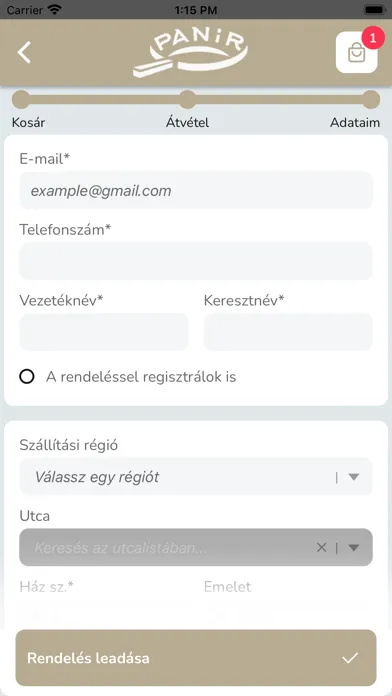Tap the checkmark on Rendelés leadása
This screenshot has height=696, width=392.
coord(350,658)
